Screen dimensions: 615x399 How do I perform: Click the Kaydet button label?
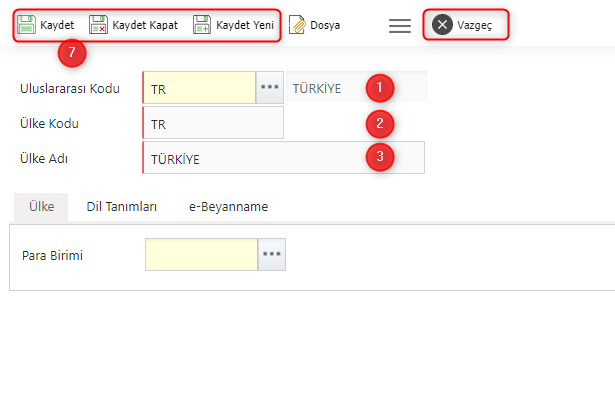pyautogui.click(x=57, y=25)
